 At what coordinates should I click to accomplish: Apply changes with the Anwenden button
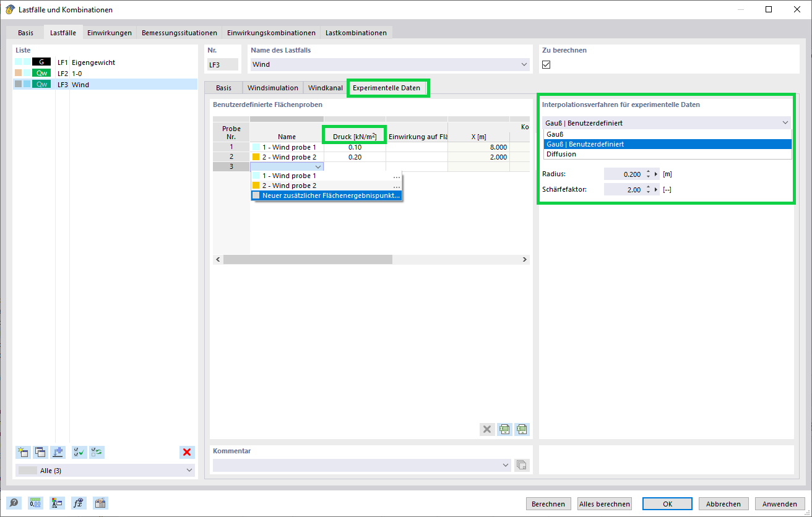pyautogui.click(x=779, y=503)
